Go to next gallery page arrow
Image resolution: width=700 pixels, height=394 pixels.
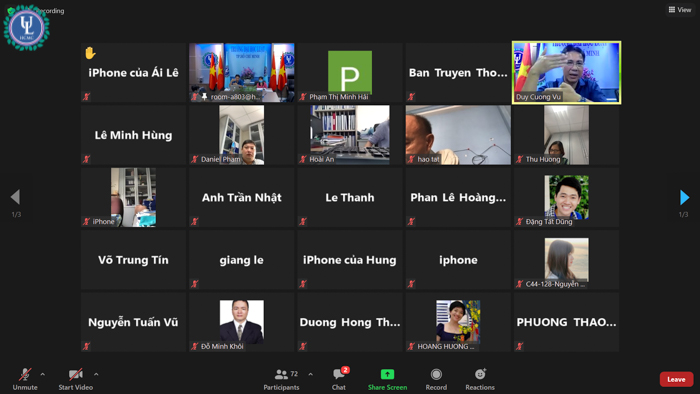pos(684,197)
